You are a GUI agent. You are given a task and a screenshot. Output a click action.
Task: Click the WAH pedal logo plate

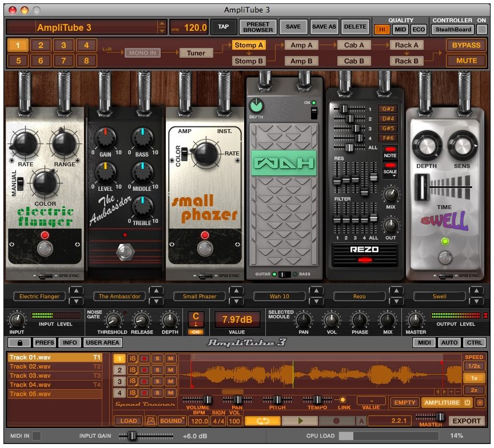[x=284, y=163]
